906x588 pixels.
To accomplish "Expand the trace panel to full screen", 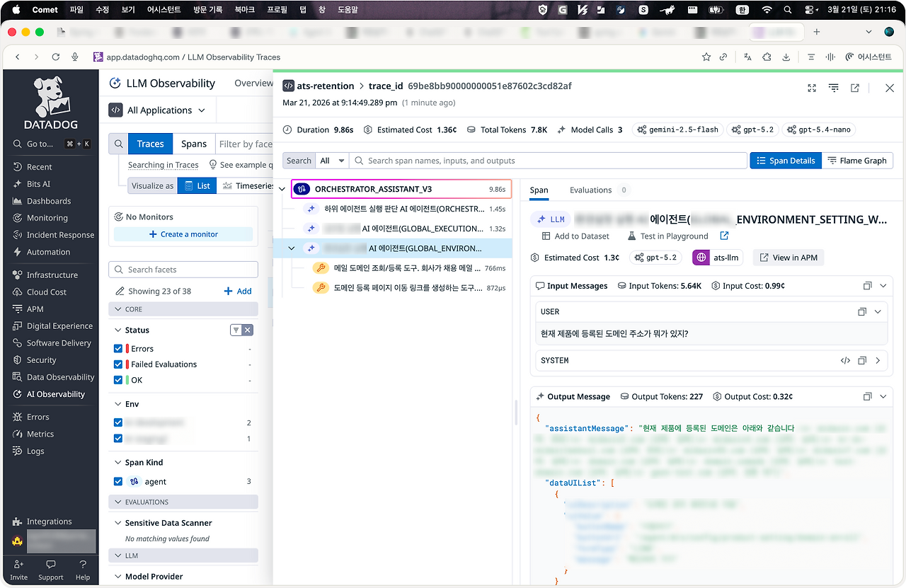I will [x=812, y=88].
